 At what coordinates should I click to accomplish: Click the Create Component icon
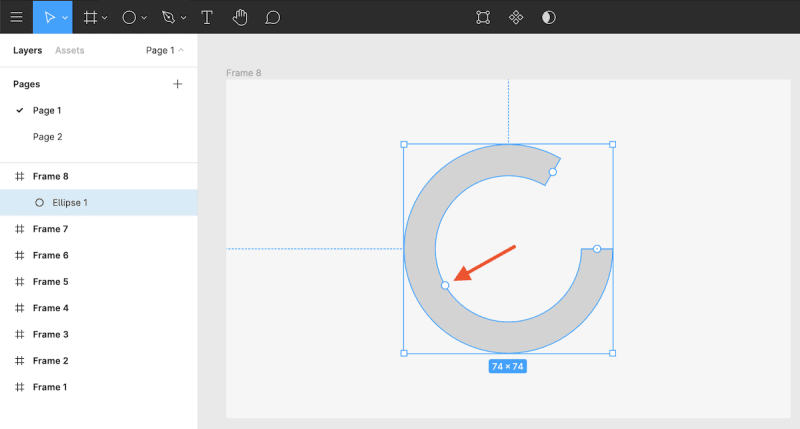[x=516, y=17]
